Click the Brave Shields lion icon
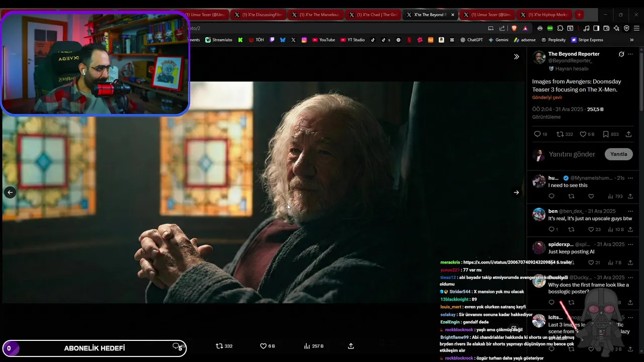The width and height of the screenshot is (644, 362). (514, 28)
